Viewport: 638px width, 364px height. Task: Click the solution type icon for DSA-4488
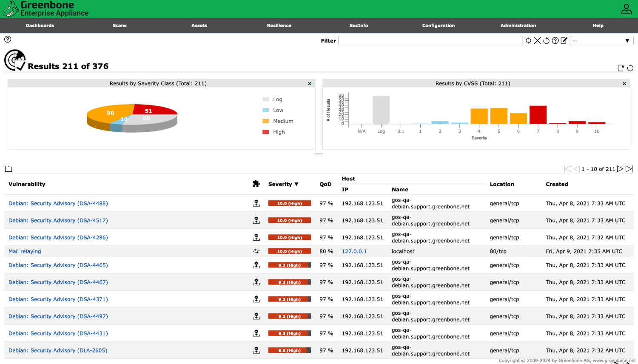[x=256, y=203]
